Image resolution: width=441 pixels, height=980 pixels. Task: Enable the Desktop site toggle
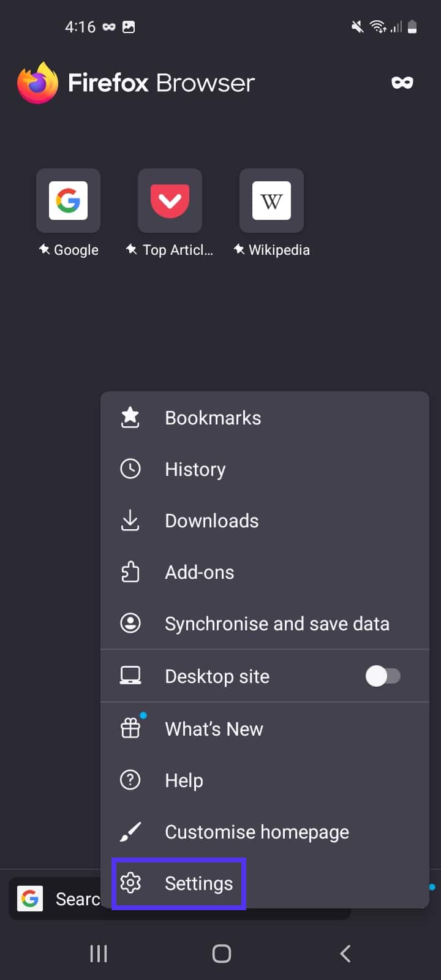[x=383, y=676]
